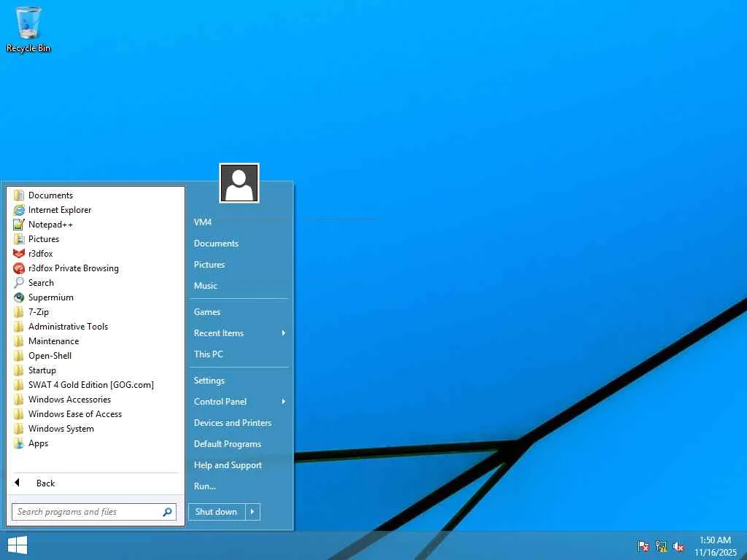The image size is (747, 560).
Task: Click the Shut down button
Action: [x=217, y=512]
